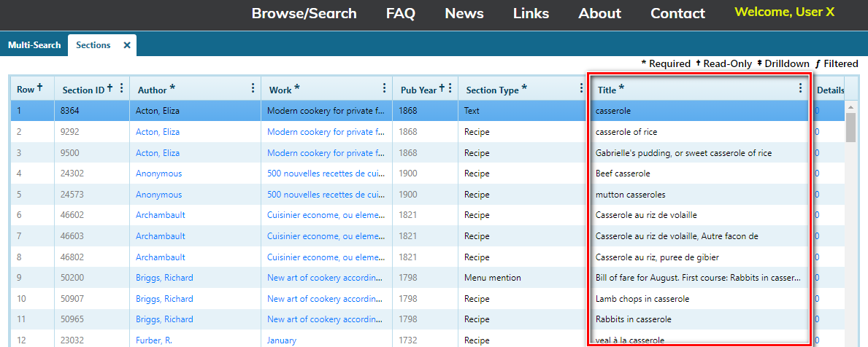This screenshot has height=347, width=868.
Task: Click the Contact navigation link
Action: (677, 13)
